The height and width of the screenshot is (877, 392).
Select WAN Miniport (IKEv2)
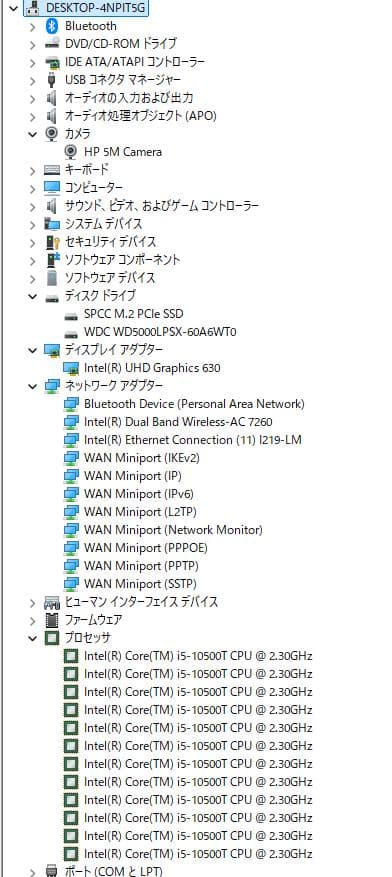(141, 458)
